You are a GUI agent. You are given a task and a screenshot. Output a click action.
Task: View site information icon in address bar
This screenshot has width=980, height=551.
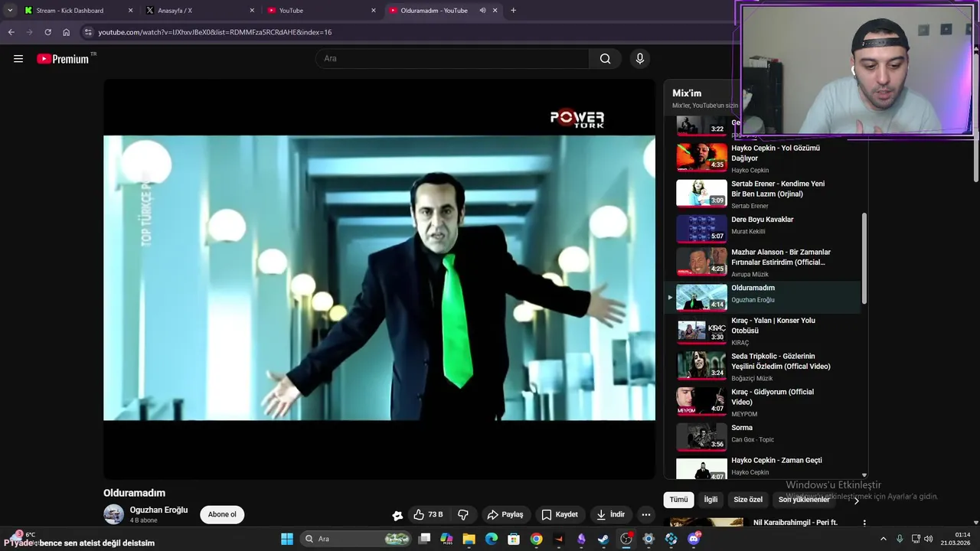pos(88,32)
